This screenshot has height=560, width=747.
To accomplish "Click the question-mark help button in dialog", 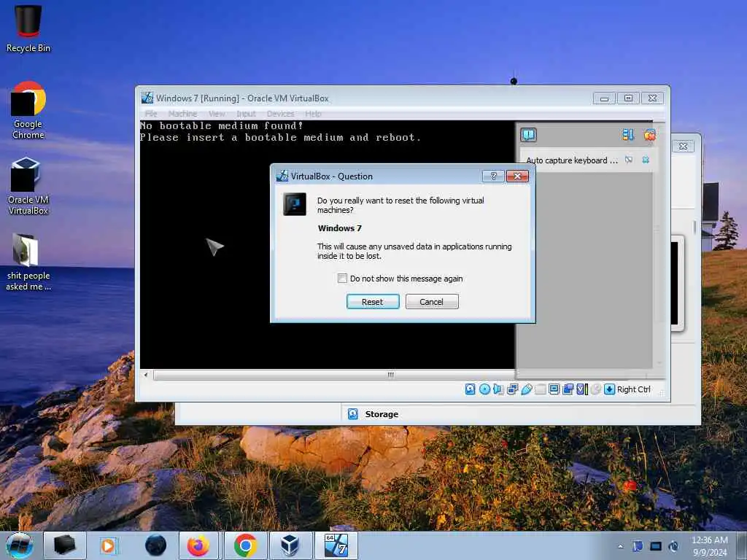I will 493,176.
